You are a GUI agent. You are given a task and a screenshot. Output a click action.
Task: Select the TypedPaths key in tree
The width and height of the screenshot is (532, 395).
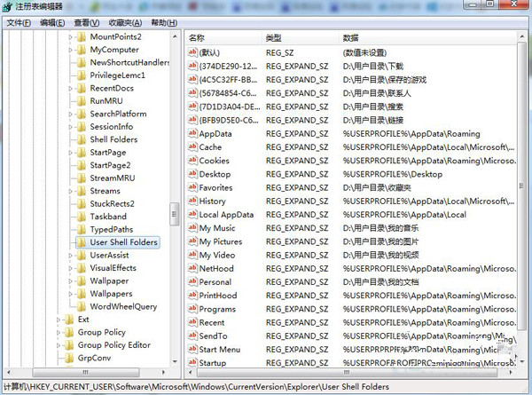[112, 230]
